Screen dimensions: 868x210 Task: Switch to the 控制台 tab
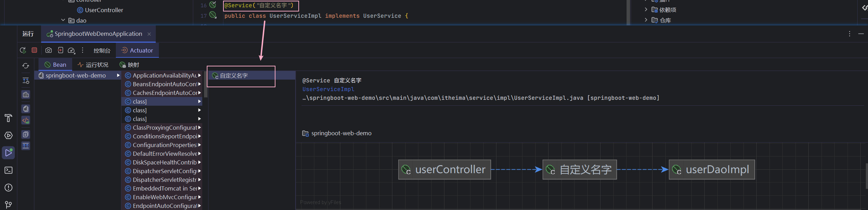pos(102,51)
